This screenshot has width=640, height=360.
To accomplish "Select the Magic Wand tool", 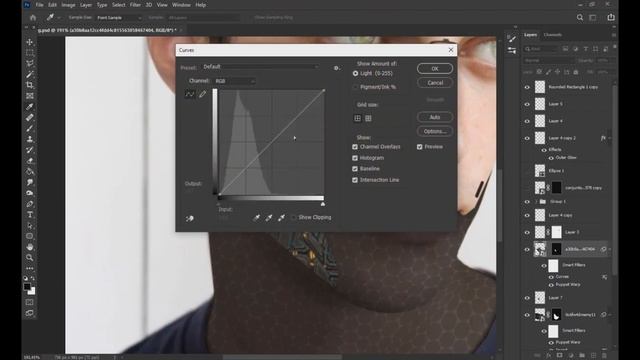I will [30, 74].
